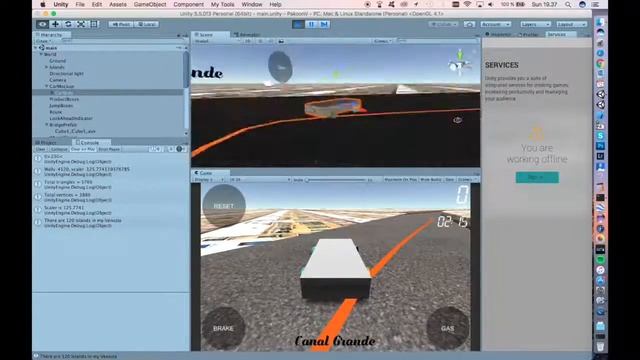This screenshot has height=360, width=640.
Task: Toggle Scene audio icon
Action: 270,41
